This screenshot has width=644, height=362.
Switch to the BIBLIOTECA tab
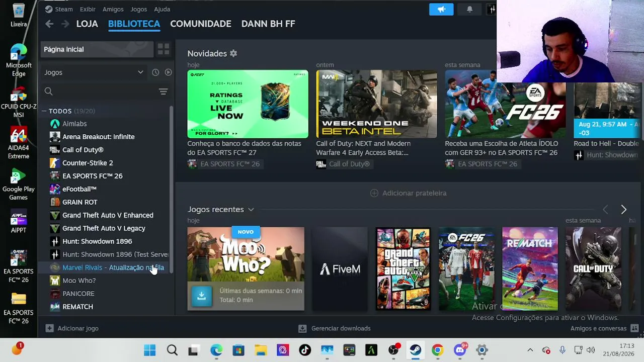click(x=134, y=24)
